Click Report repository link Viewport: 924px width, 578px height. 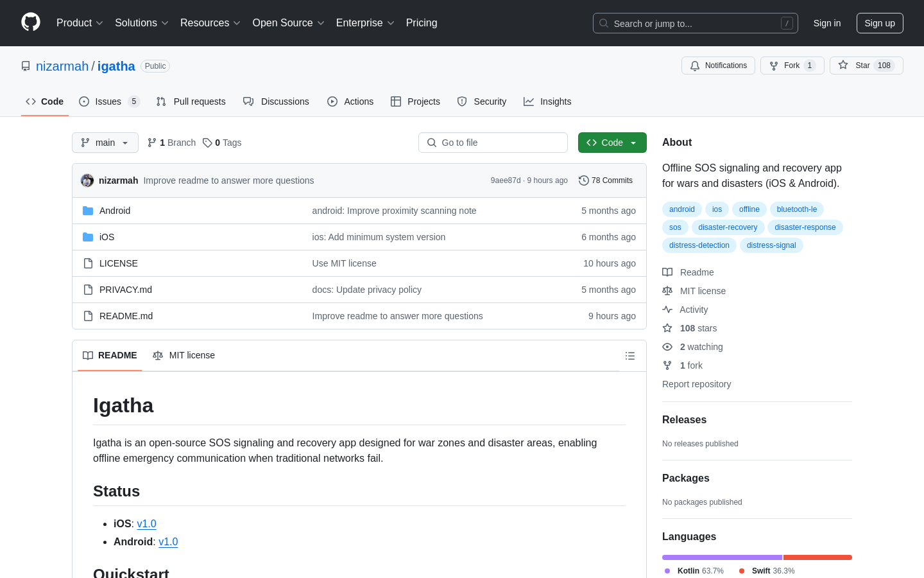[x=696, y=384]
